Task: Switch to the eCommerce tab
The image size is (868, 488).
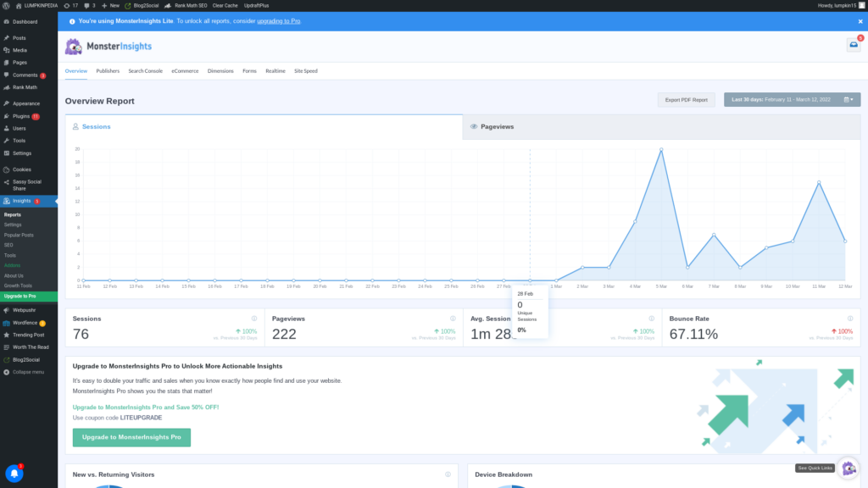Action: click(185, 71)
